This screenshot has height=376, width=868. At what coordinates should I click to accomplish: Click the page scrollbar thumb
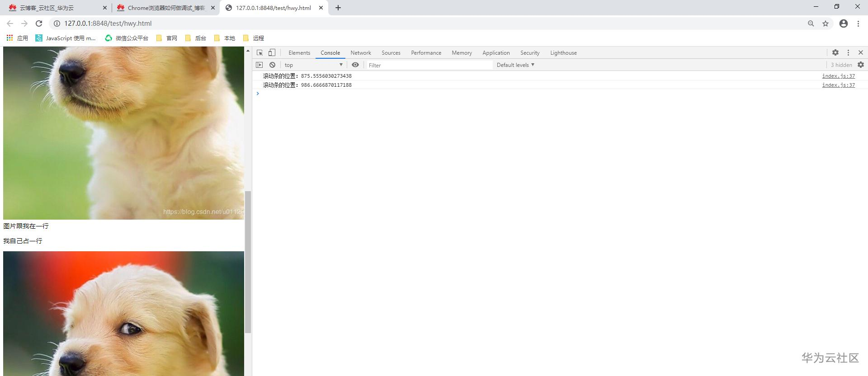tap(248, 262)
